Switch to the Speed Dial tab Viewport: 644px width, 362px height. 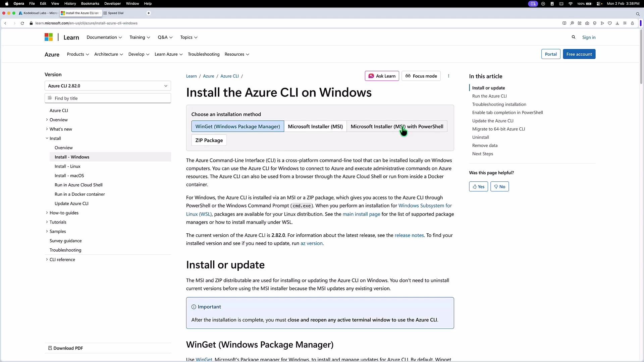click(x=114, y=13)
